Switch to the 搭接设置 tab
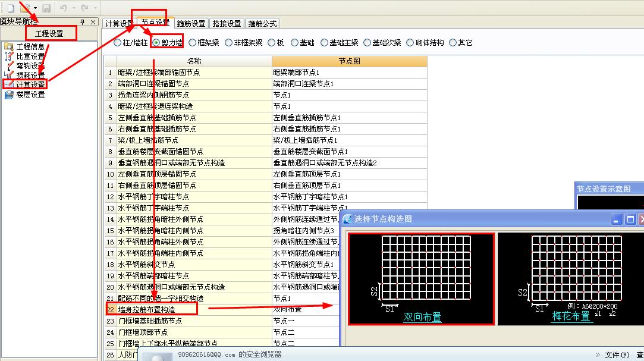Image resolution: width=644 pixels, height=361 pixels. click(227, 23)
